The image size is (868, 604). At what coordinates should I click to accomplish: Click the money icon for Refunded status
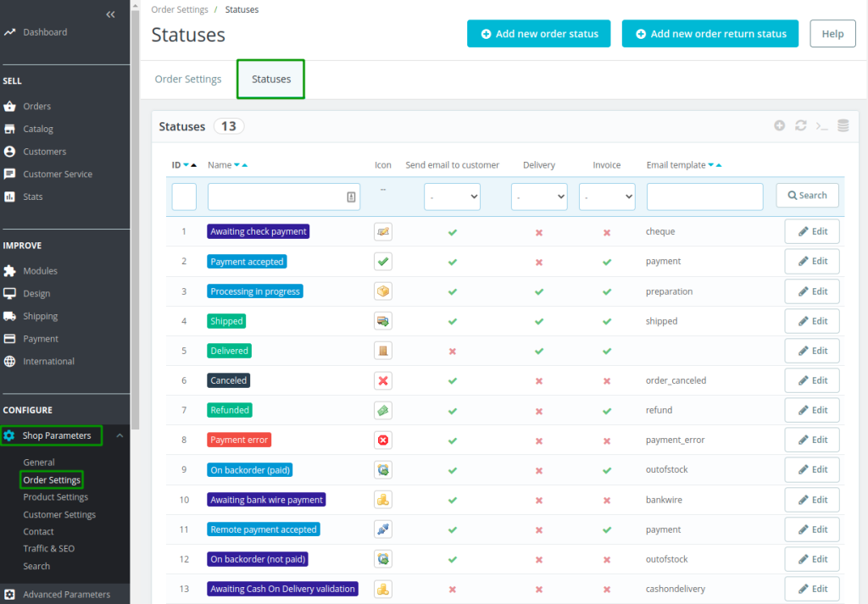pos(382,410)
